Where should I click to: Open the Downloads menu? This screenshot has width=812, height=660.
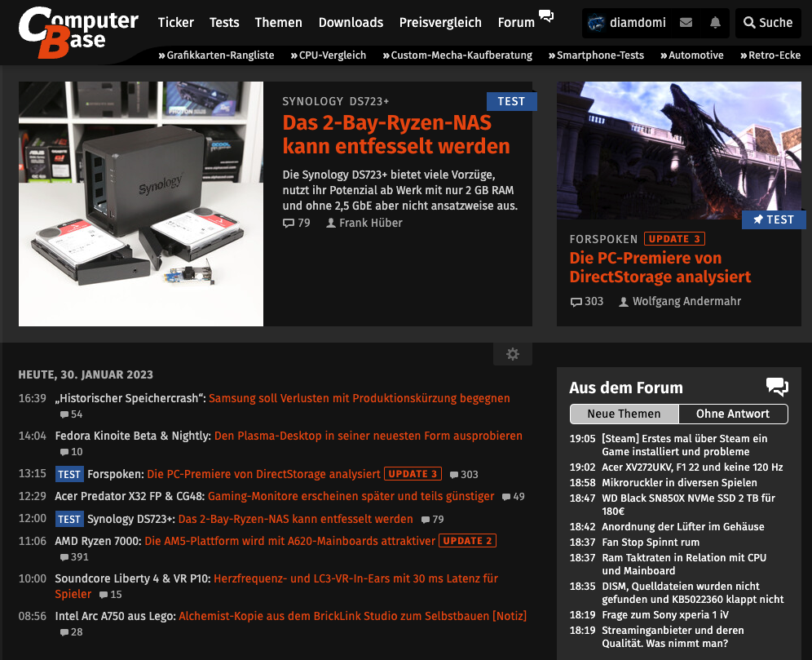click(351, 23)
